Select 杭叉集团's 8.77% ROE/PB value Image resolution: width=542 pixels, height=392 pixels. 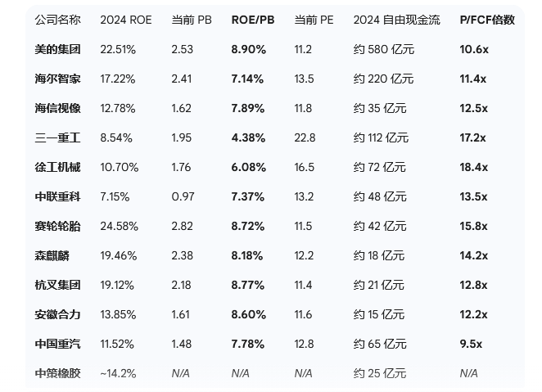[x=248, y=285]
